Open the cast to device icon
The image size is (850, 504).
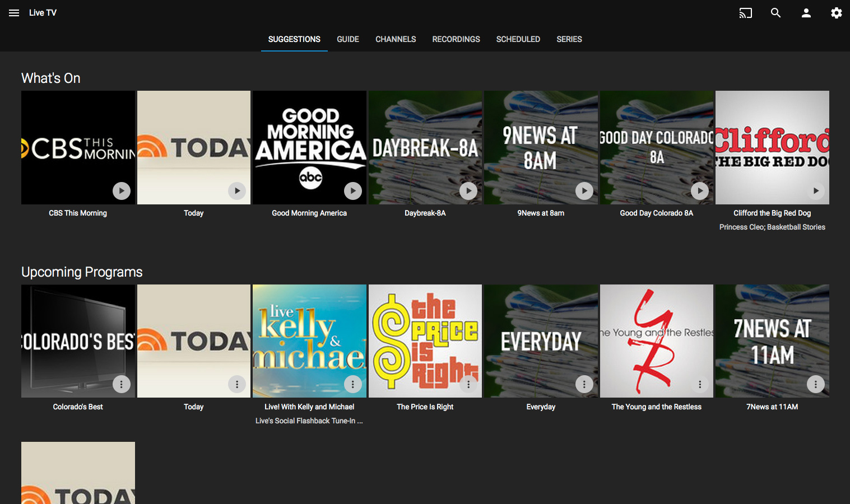(746, 13)
